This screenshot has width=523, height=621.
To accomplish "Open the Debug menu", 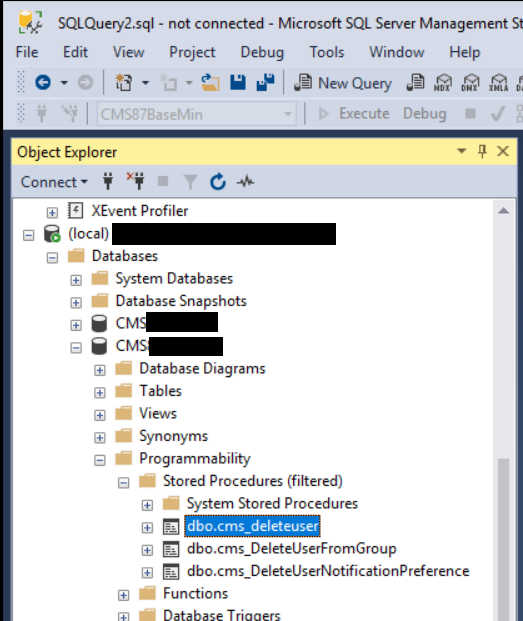I will click(262, 52).
